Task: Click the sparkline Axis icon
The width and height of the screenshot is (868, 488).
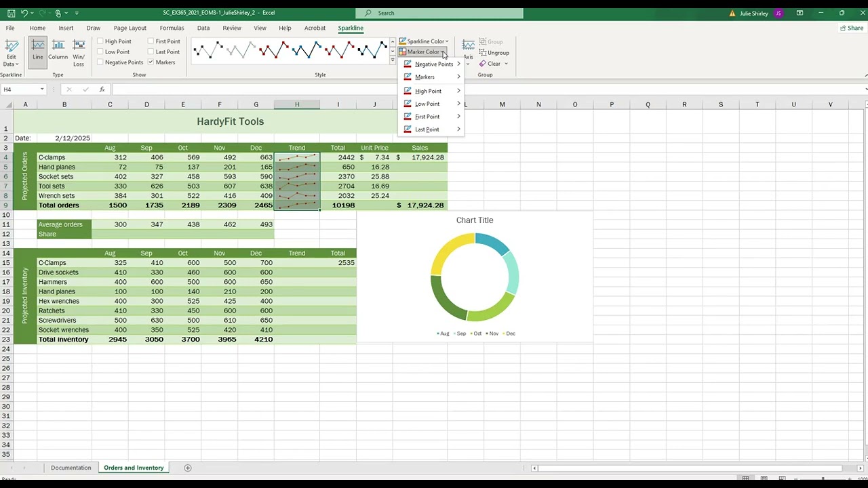Action: [469, 45]
